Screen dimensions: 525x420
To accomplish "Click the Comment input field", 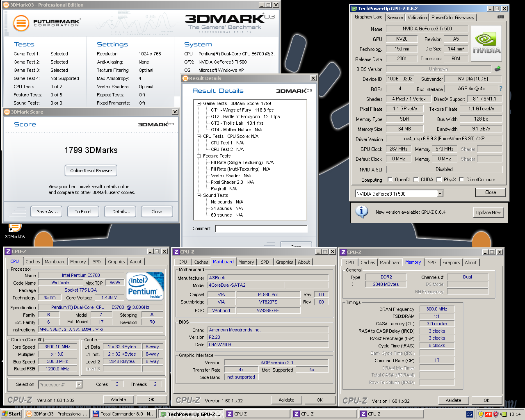I will pyautogui.click(x=261, y=229).
